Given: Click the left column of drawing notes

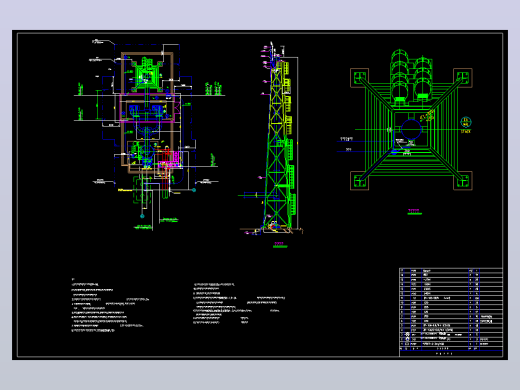Looking at the screenshot, I should tap(110, 305).
